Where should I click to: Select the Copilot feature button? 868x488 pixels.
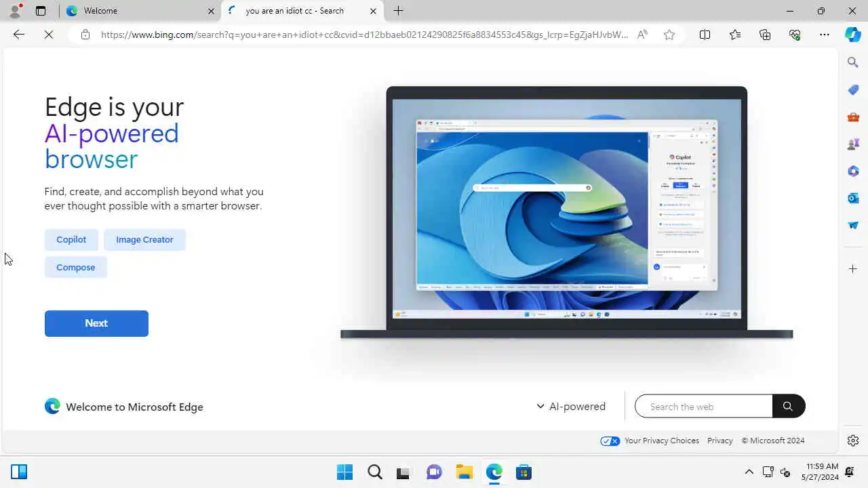click(x=71, y=239)
